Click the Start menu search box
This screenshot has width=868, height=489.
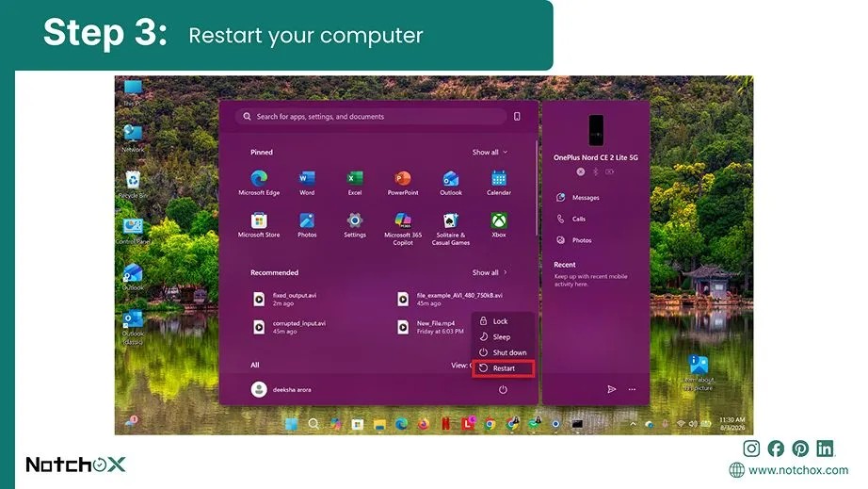[x=371, y=116]
